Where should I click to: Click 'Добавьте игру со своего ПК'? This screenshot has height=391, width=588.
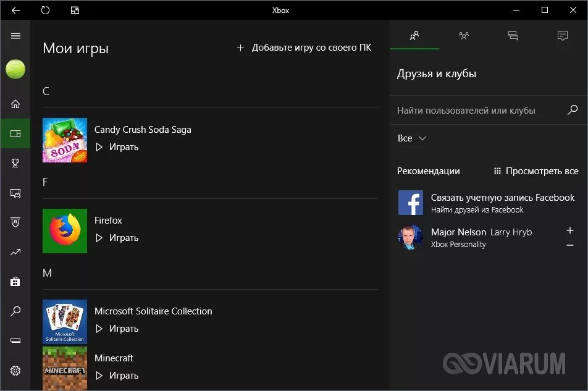304,48
